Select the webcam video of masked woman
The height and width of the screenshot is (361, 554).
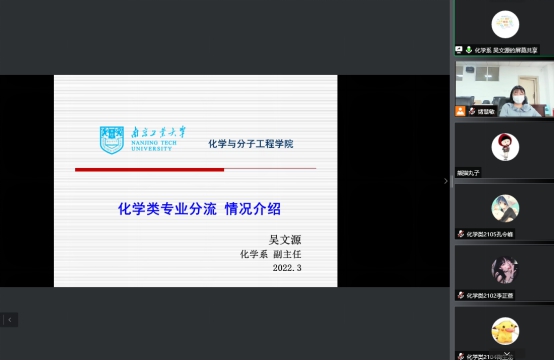[505, 89]
